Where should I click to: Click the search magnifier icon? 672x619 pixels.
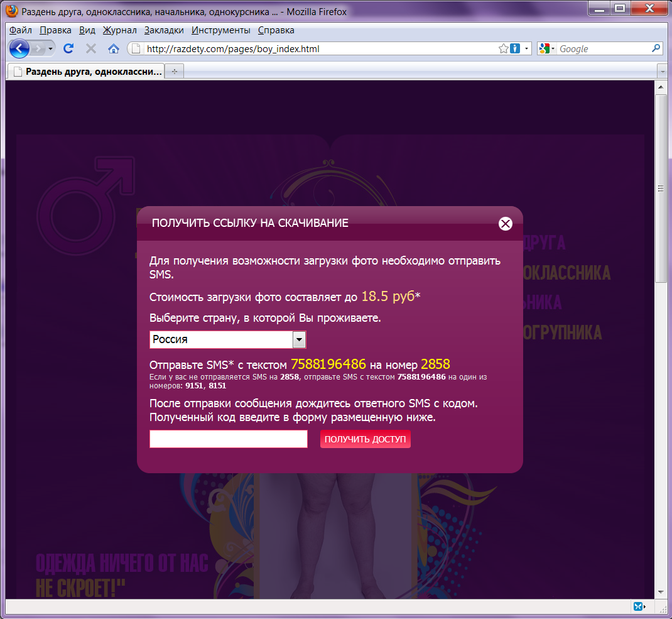click(656, 48)
